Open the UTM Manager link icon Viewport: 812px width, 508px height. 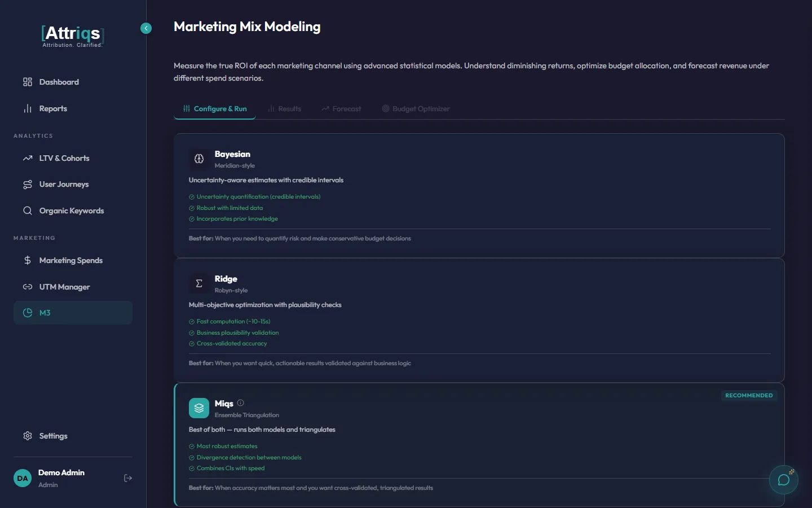click(x=27, y=287)
